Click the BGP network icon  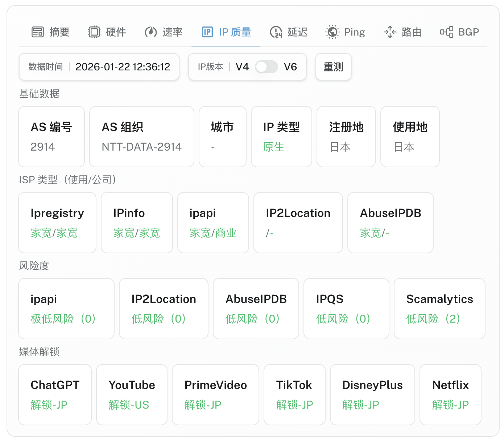(x=447, y=32)
